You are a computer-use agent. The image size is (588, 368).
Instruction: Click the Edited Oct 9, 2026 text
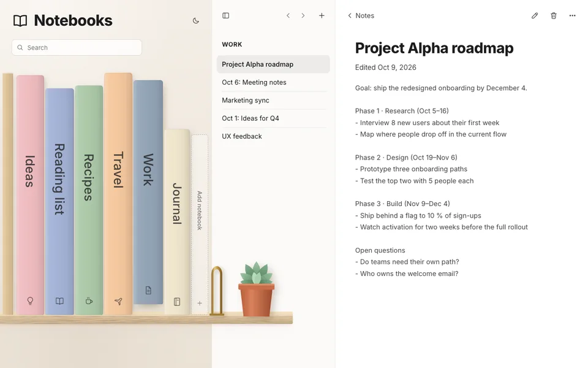point(385,67)
